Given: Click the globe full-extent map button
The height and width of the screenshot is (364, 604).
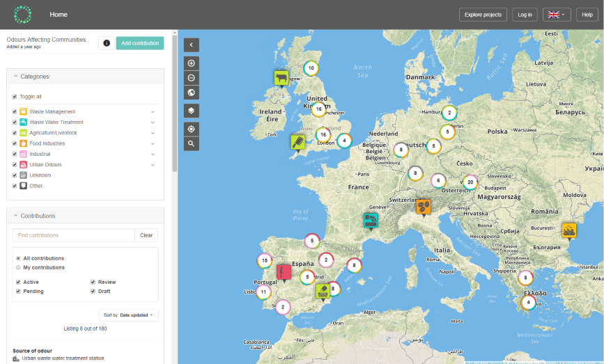Looking at the screenshot, I should pyautogui.click(x=192, y=93).
